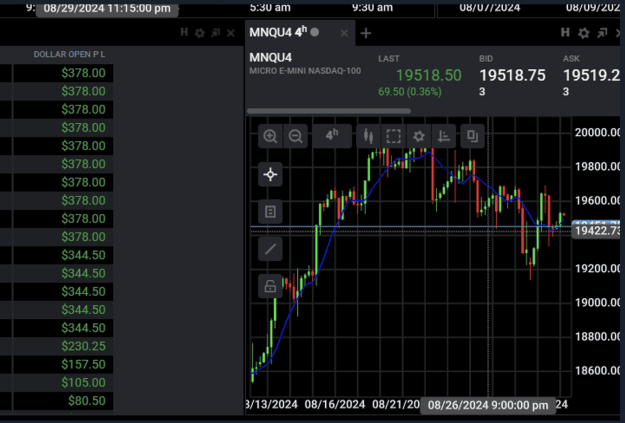The width and height of the screenshot is (625, 423).
Task: Open the indicators and studies tool
Action: (x=444, y=136)
